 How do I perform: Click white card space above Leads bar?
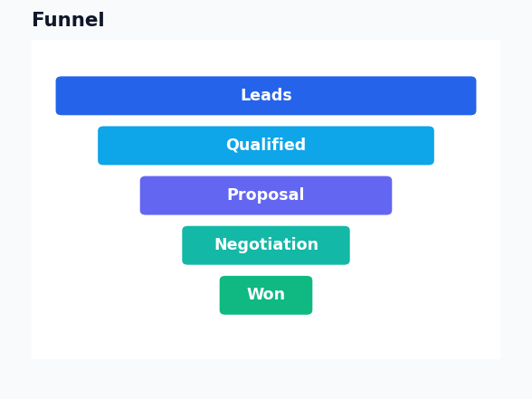(x=266, y=58)
